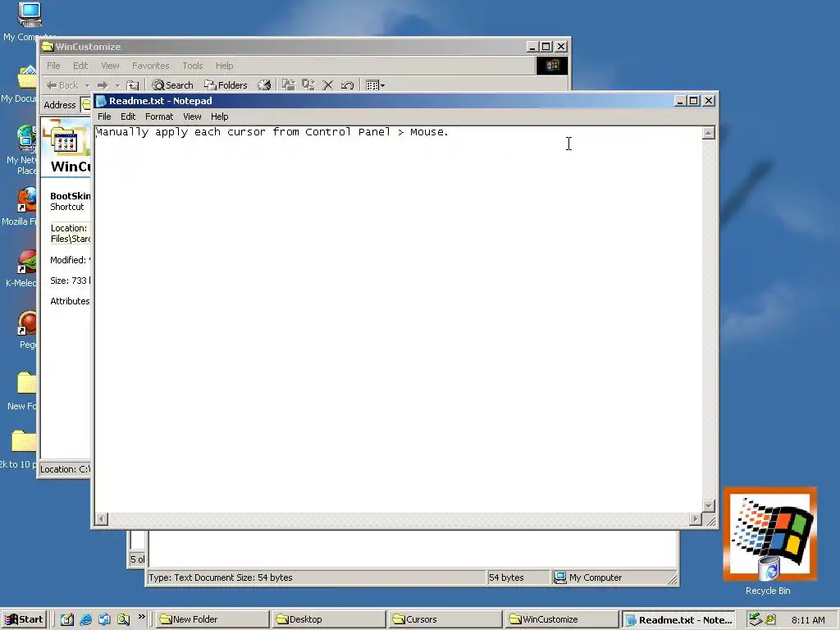
Task: Click the Address label in the WinCustomize window
Action: (x=59, y=105)
